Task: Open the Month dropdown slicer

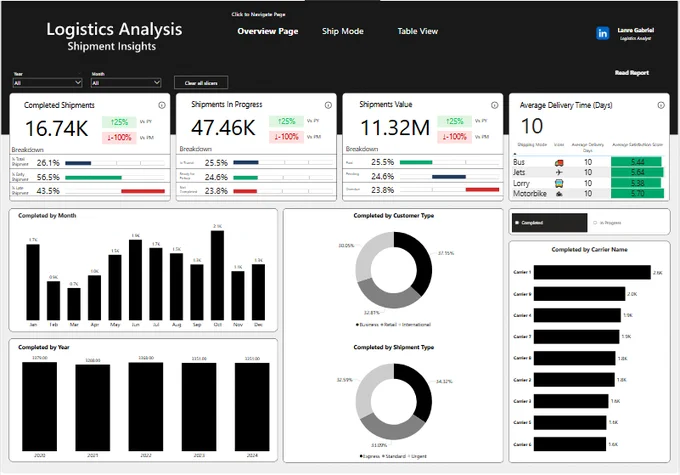Action: point(126,83)
